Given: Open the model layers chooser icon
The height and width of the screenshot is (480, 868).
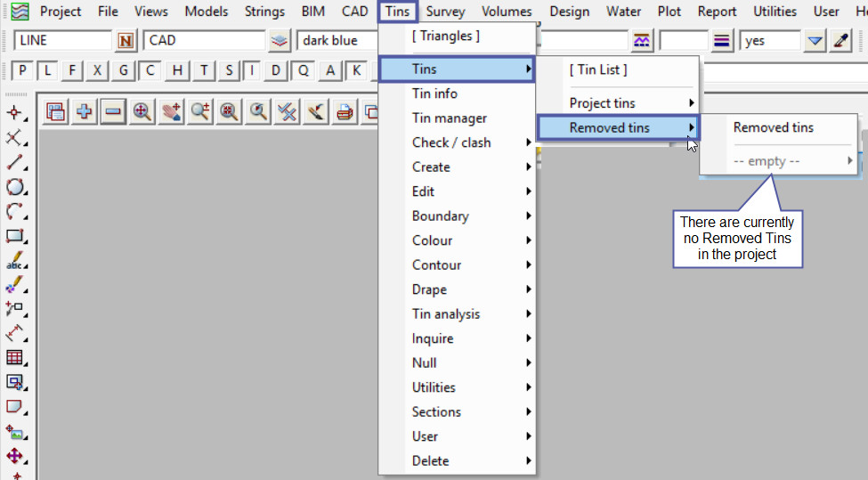Looking at the screenshot, I should (280, 41).
